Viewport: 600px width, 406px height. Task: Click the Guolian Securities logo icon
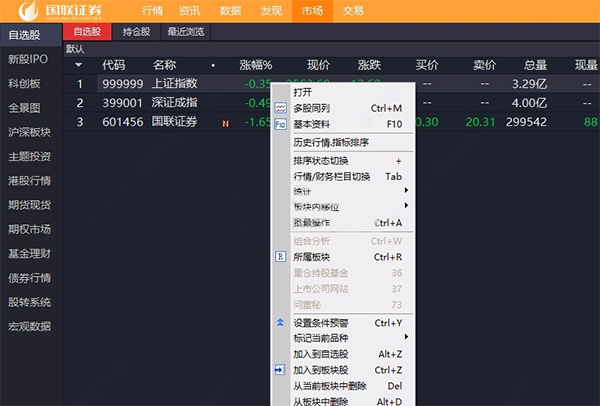click(x=29, y=11)
